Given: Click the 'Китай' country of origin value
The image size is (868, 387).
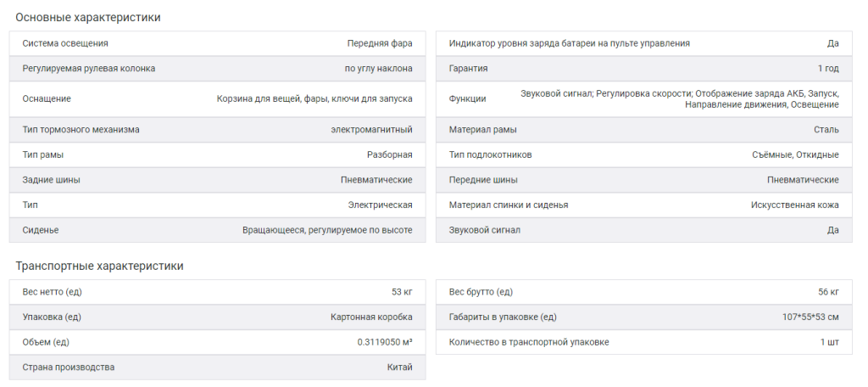Looking at the screenshot, I should [x=398, y=367].
